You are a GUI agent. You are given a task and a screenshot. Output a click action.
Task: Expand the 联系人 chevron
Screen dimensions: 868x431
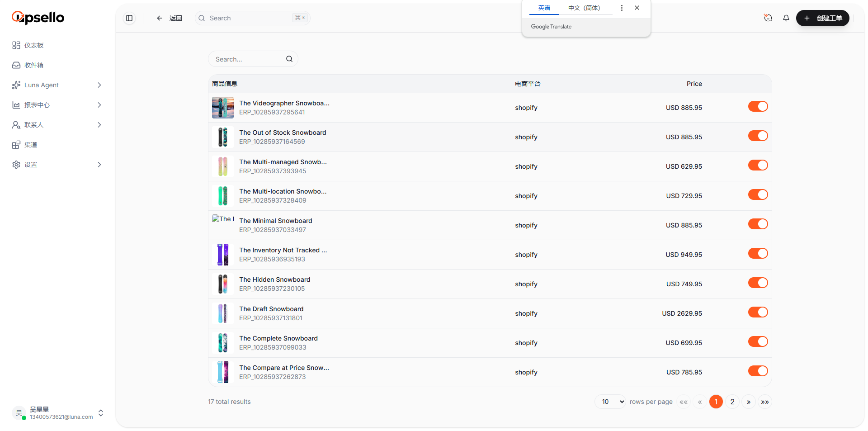click(99, 125)
